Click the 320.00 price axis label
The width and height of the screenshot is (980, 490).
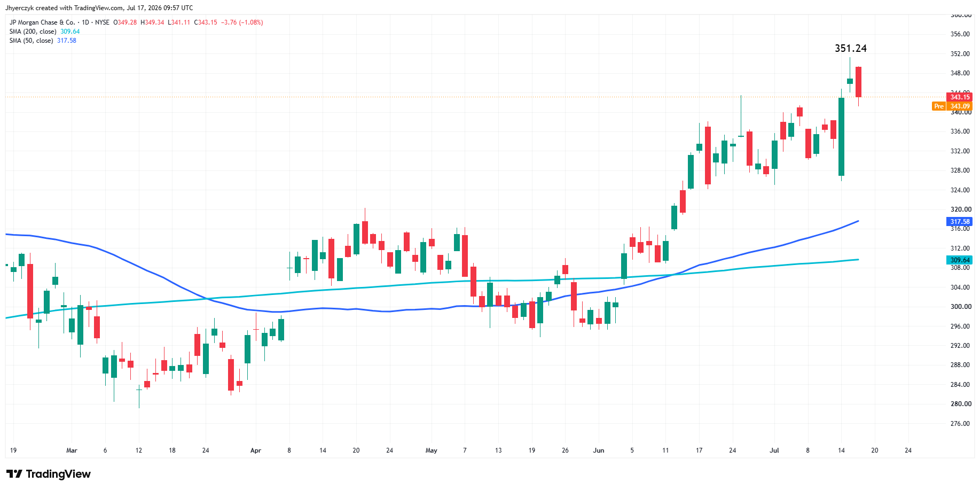960,209
